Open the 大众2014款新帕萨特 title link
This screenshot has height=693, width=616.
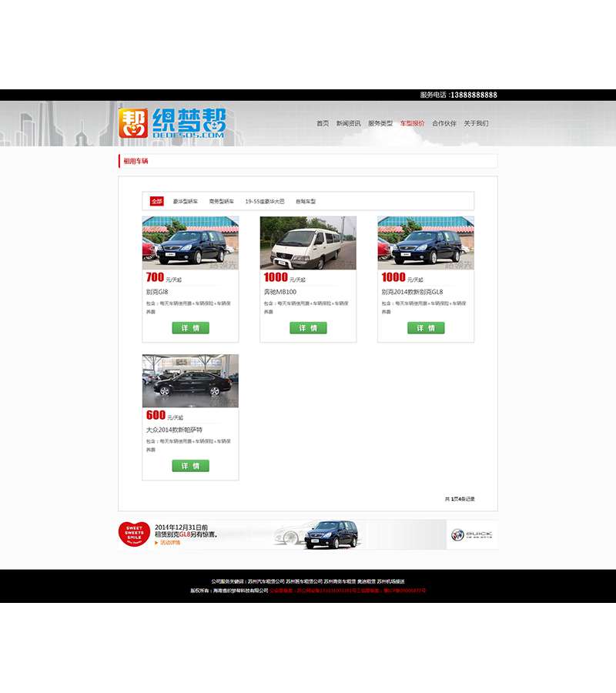coord(174,430)
